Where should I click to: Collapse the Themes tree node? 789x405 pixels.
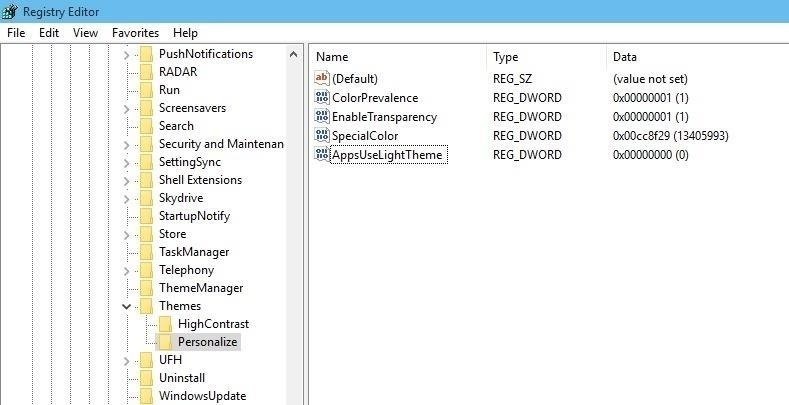(126, 306)
